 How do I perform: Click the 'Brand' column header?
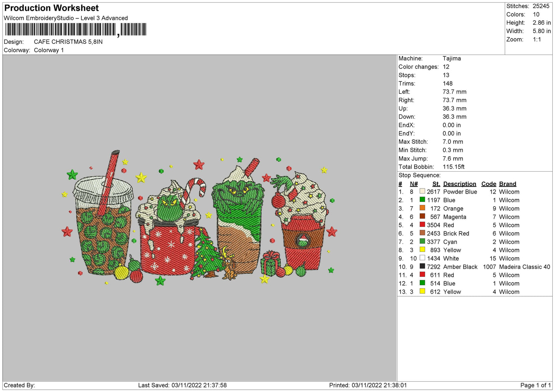click(508, 184)
